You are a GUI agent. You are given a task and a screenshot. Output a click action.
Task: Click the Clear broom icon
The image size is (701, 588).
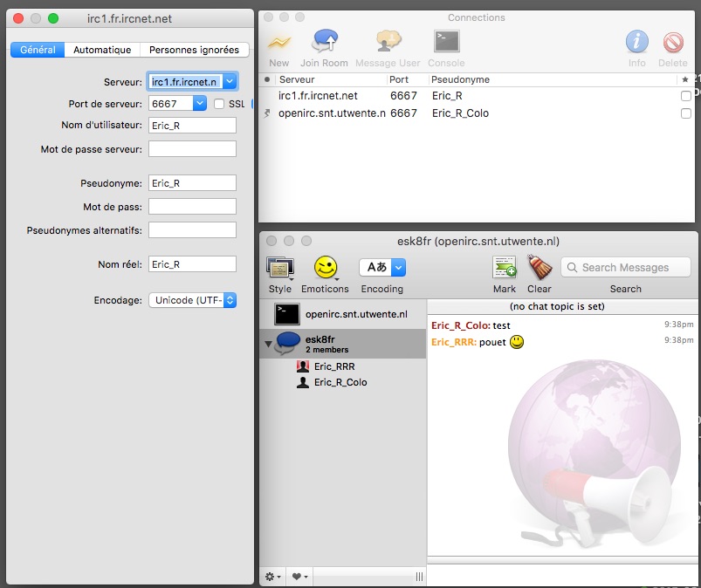[x=539, y=268]
